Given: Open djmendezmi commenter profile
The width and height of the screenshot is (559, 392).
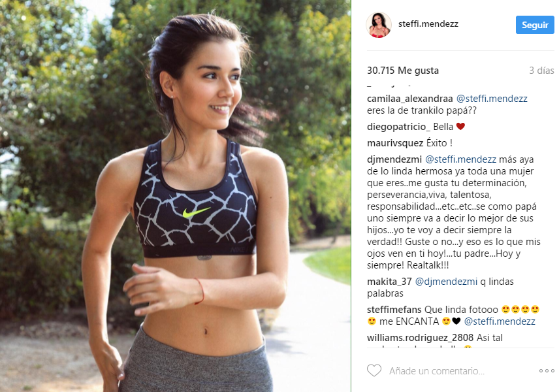Looking at the screenshot, I should click(x=394, y=159).
